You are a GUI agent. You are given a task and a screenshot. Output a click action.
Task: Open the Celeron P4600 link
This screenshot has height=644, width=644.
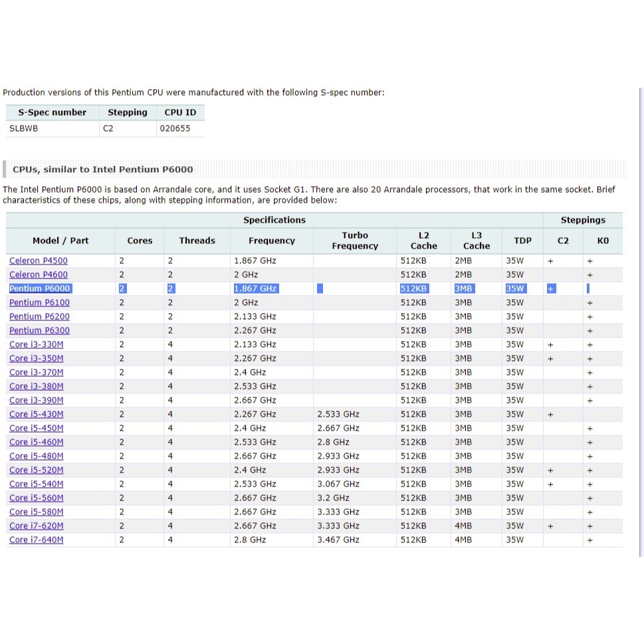click(x=39, y=274)
